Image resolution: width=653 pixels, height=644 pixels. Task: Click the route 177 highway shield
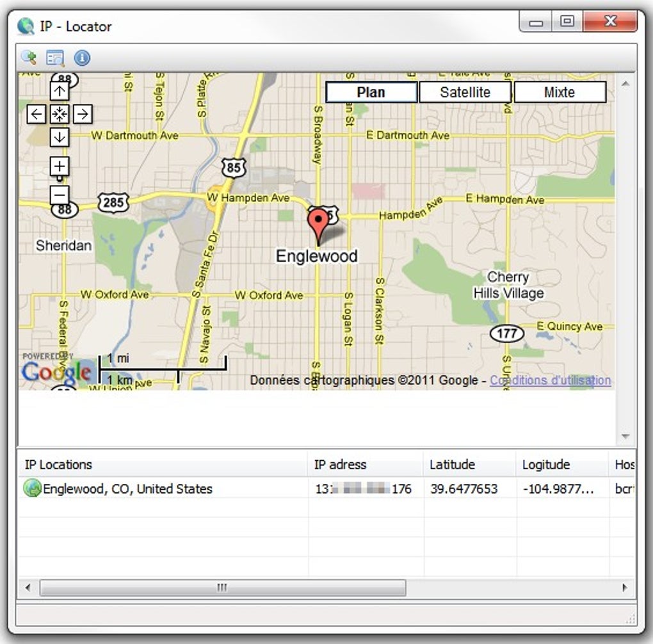tap(507, 334)
